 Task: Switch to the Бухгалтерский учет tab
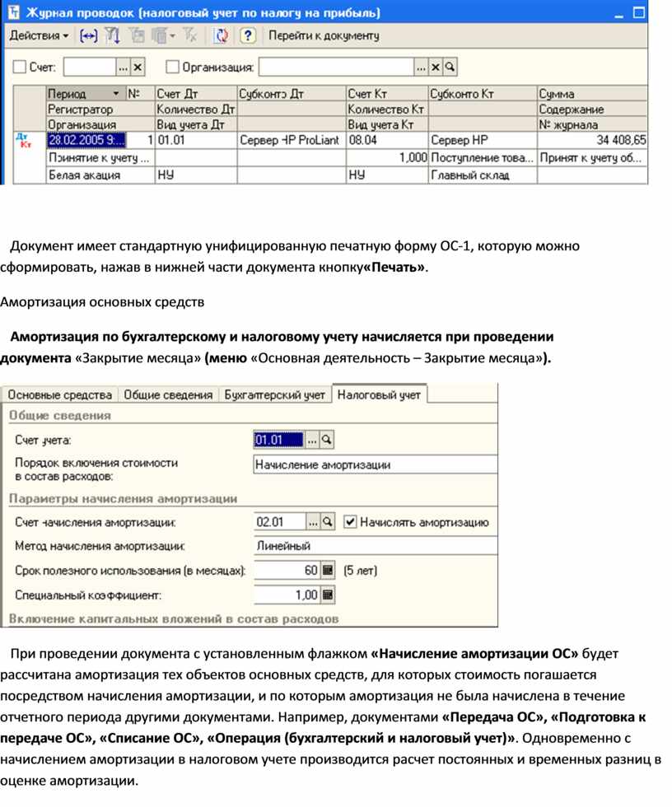tap(274, 394)
